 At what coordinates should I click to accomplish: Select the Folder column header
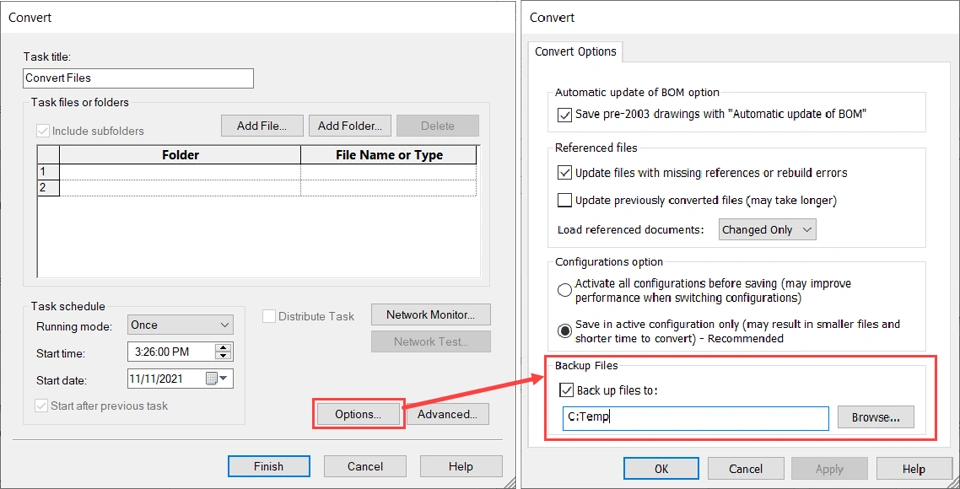(x=180, y=155)
